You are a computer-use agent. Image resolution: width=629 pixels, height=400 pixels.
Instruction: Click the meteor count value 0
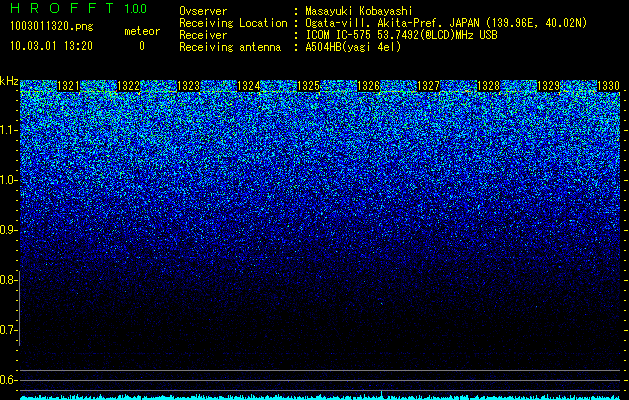142,46
